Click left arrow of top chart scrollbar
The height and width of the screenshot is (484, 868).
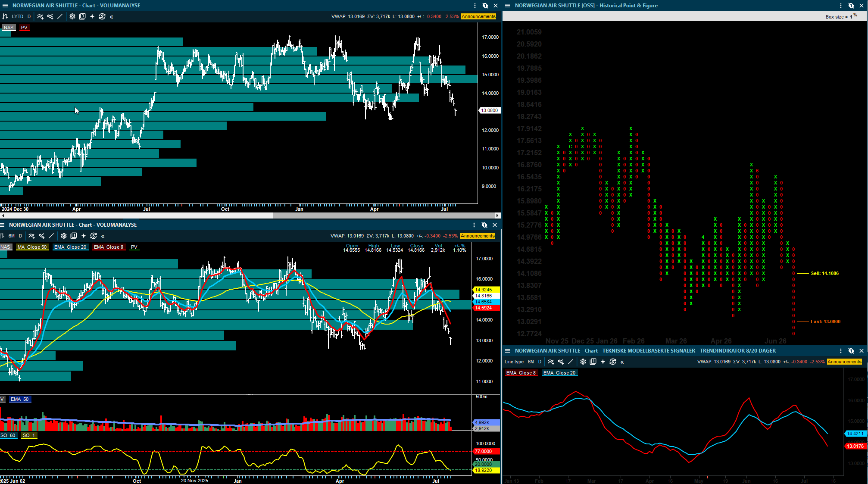(2, 215)
